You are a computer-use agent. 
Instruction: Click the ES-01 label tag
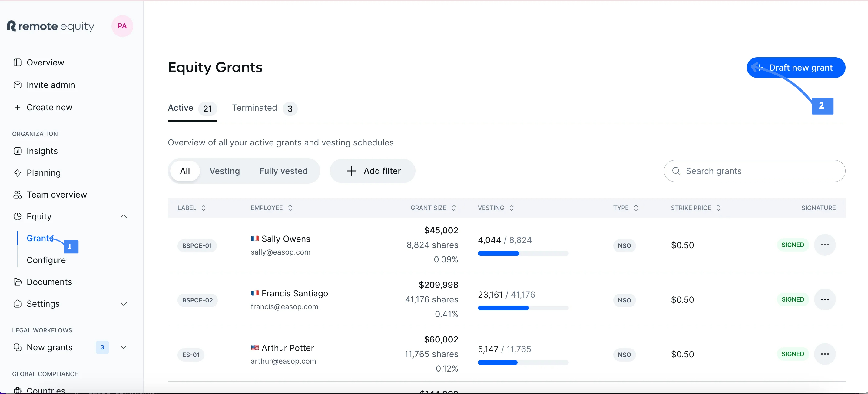(191, 355)
